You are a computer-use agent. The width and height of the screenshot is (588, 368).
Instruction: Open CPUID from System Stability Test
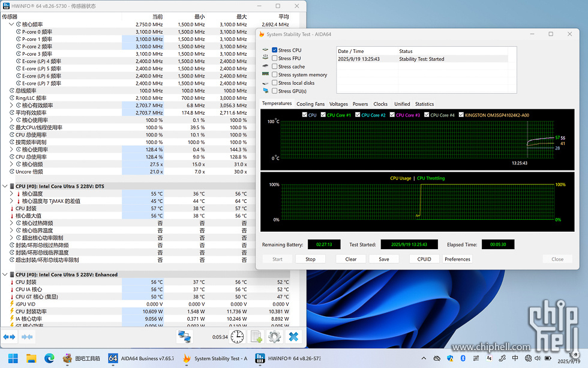click(x=424, y=259)
